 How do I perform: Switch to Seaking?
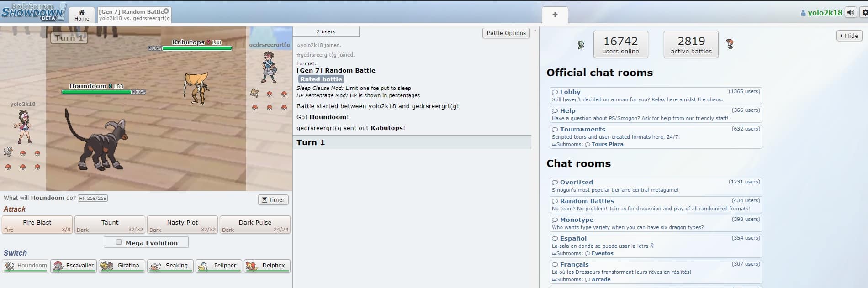(x=170, y=266)
